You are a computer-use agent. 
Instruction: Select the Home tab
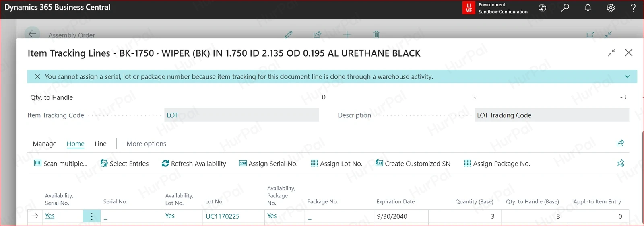click(76, 144)
